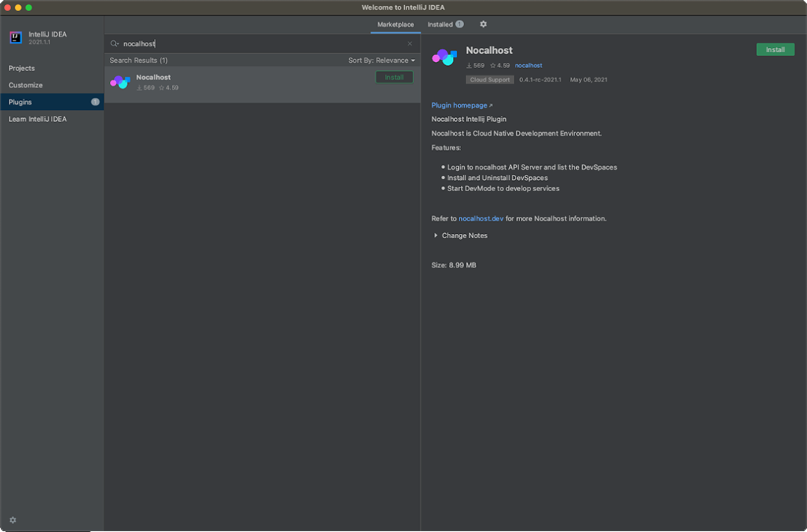Screen dimensions: 807x532
Task: Click the Nocalhost logo in the detail panel
Action: (x=445, y=55)
